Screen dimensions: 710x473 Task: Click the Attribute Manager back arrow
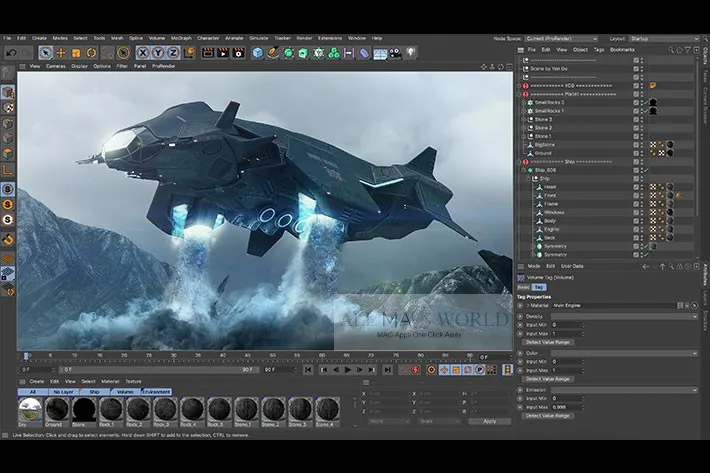[x=646, y=267]
